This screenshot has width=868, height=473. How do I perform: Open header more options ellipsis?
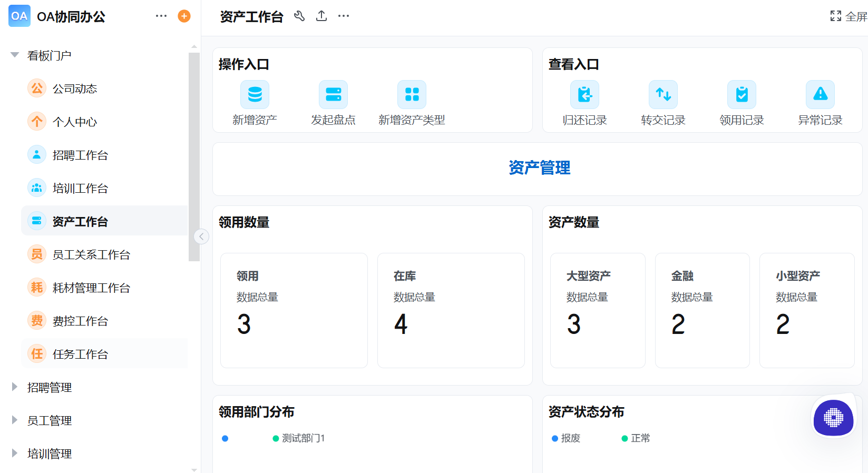(344, 16)
